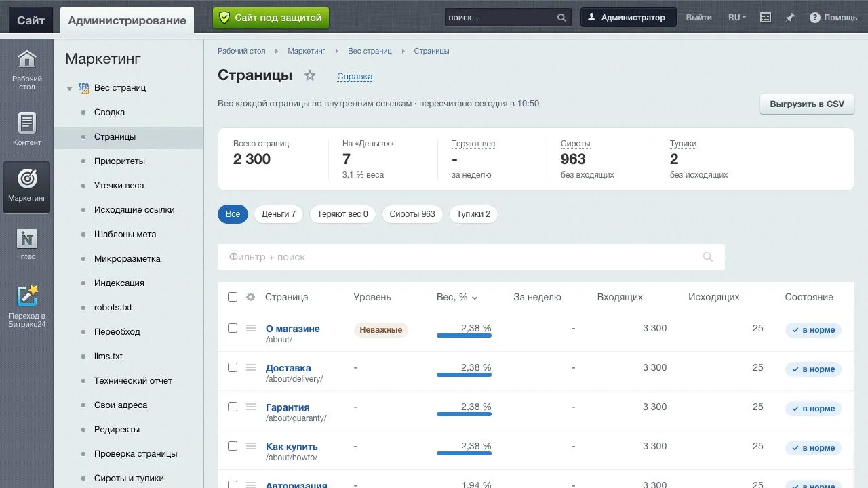This screenshot has width=868, height=488.
Task: Open row menu for Гарантия
Action: coord(251,407)
